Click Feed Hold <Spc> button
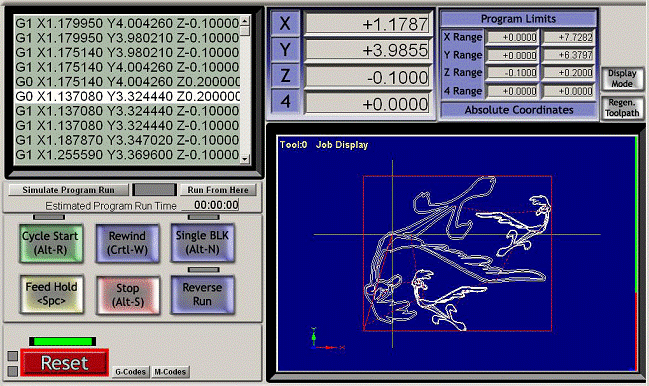 pyautogui.click(x=51, y=294)
